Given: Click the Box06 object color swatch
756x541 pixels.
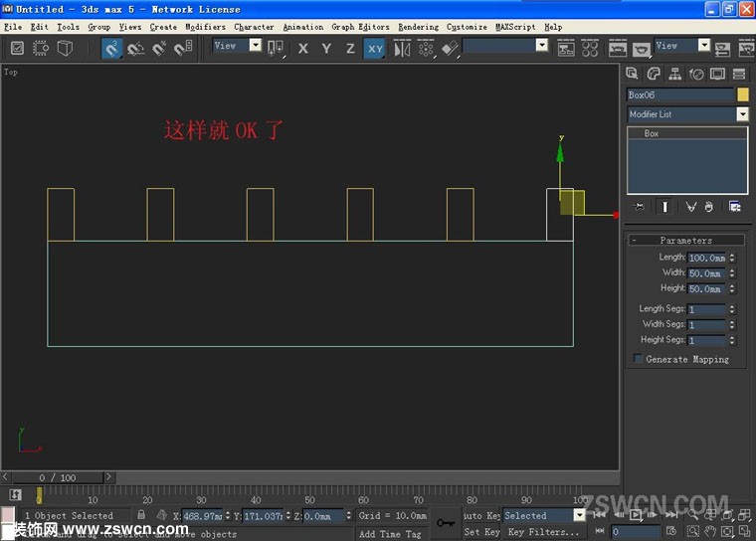Looking at the screenshot, I should click(x=743, y=94).
